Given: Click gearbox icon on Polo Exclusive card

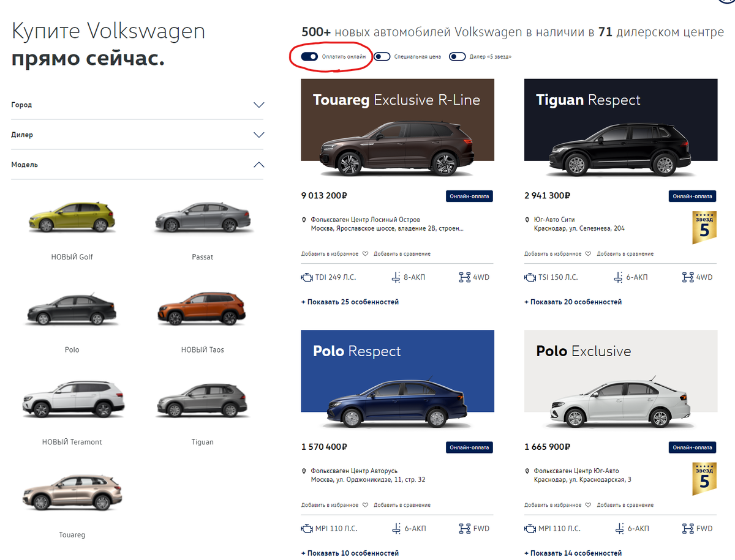Looking at the screenshot, I should coord(619,528).
